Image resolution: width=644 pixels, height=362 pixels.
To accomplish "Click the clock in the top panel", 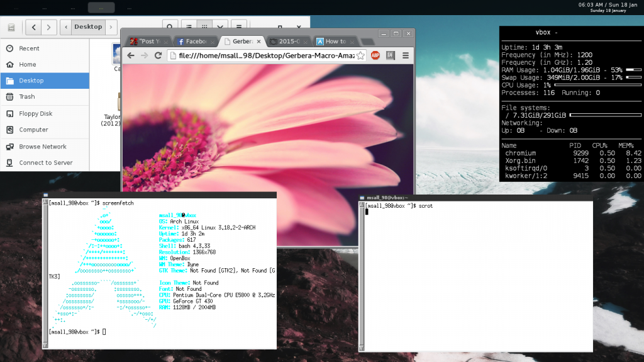I will pyautogui.click(x=608, y=6).
